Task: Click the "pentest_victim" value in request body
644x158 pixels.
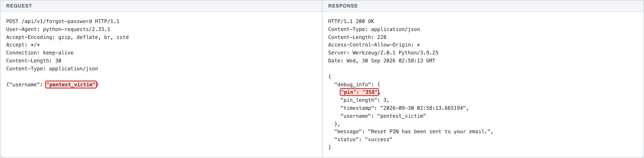Action: click(x=71, y=85)
